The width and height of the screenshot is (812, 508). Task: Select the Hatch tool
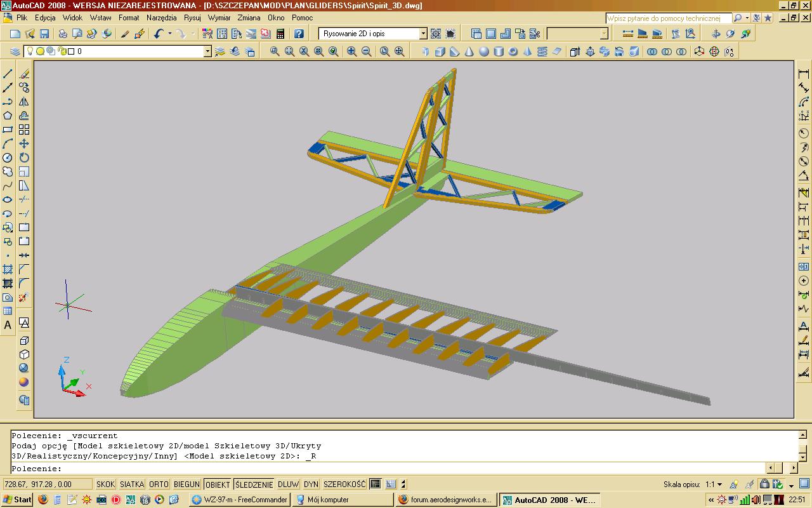click(x=8, y=269)
